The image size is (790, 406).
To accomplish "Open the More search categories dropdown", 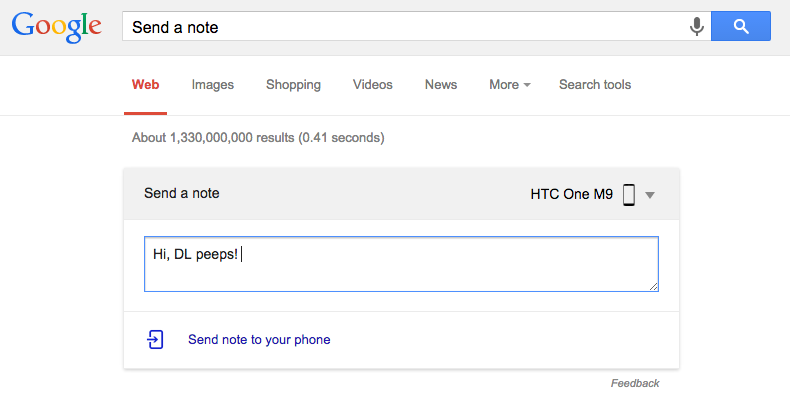I will pos(510,85).
